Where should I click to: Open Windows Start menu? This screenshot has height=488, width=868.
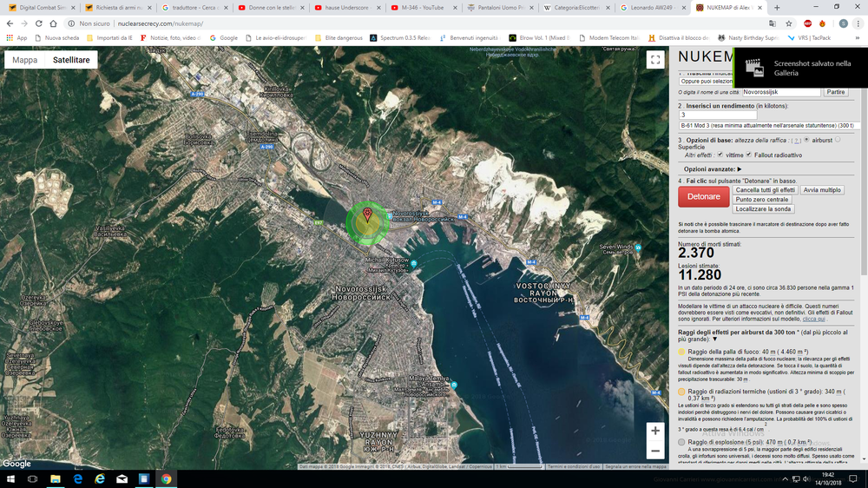point(10,479)
